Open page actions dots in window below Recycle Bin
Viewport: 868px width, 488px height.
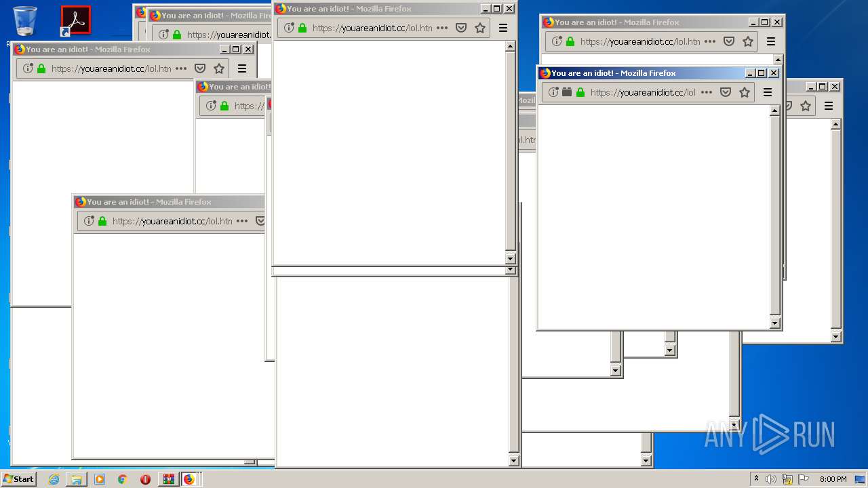(181, 68)
